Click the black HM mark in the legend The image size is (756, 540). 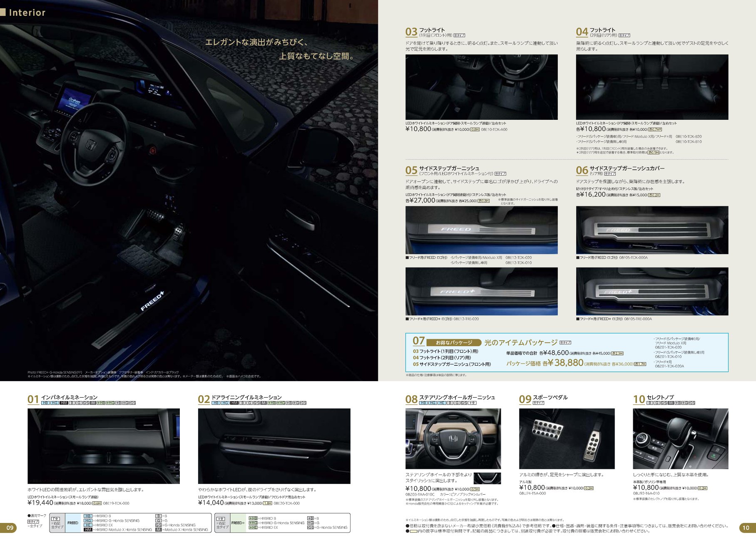pyautogui.click(x=88, y=530)
